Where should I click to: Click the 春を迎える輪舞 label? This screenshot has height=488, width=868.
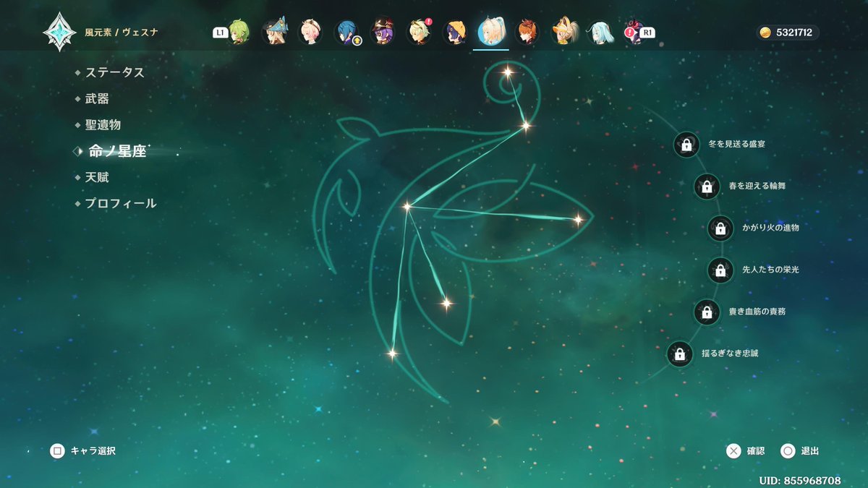757,187
